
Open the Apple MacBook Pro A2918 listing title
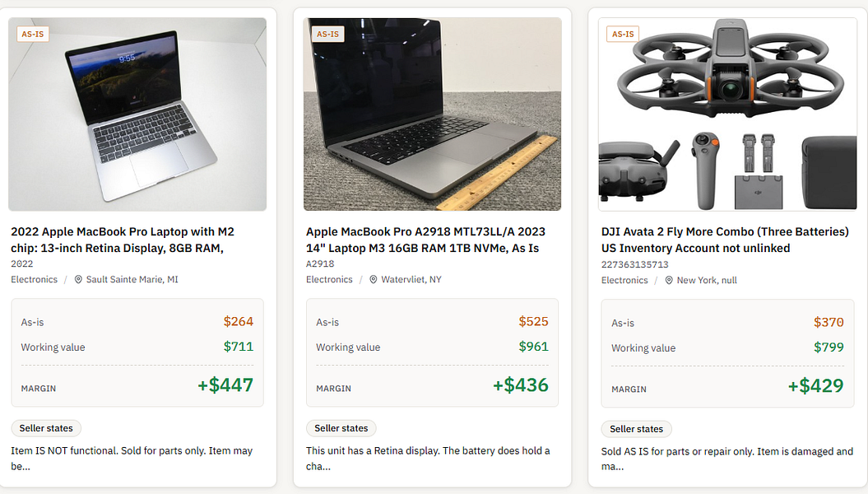425,240
